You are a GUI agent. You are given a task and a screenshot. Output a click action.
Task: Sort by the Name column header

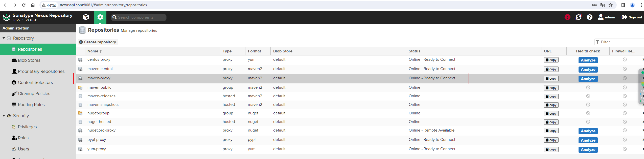point(152,51)
